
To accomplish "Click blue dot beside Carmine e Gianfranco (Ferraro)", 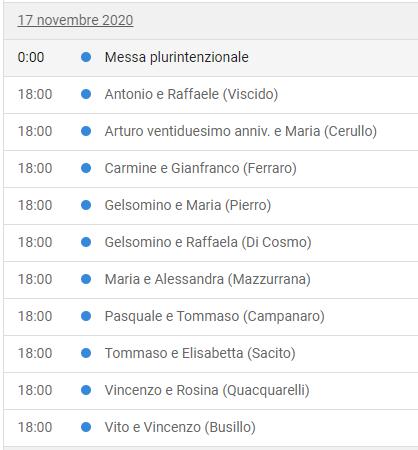I will [x=86, y=168].
